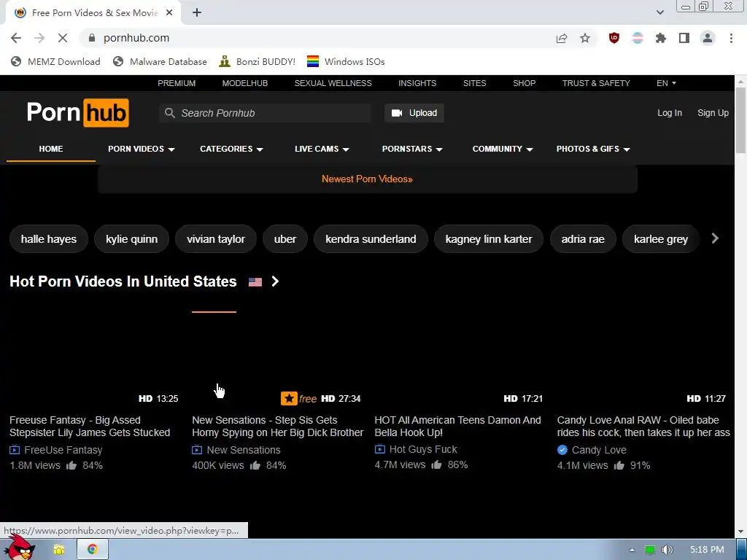Show more tags with the right arrow

(x=715, y=238)
